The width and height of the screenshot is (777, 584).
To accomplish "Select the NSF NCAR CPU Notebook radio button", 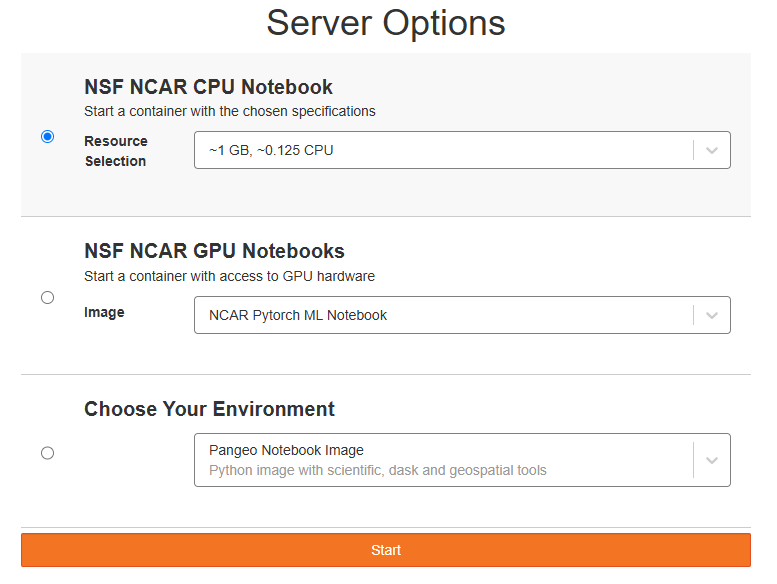I will click(x=47, y=137).
